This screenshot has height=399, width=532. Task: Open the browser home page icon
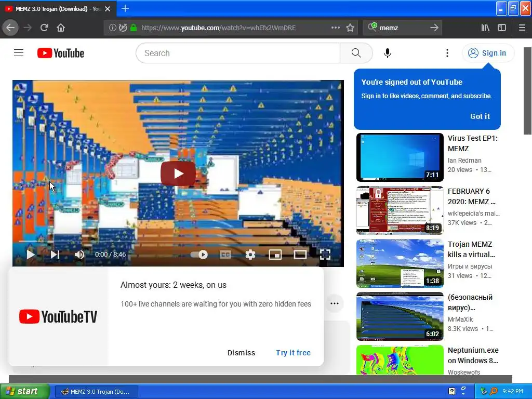coord(61,28)
